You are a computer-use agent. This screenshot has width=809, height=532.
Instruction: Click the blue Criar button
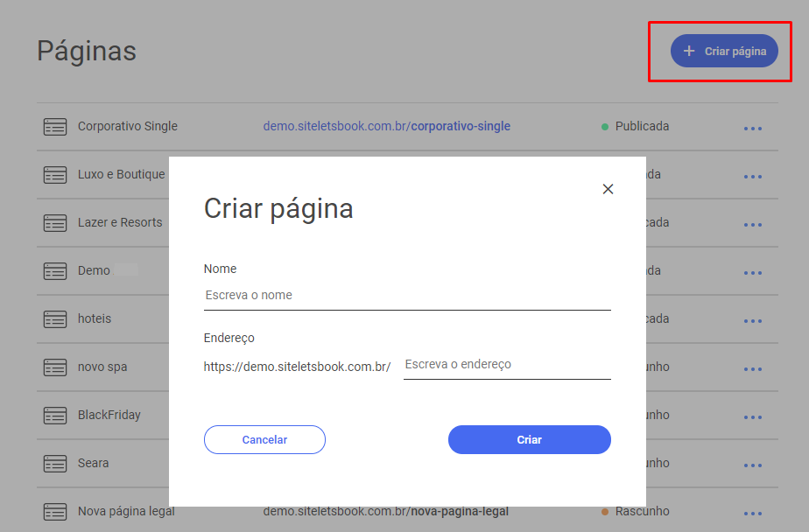pyautogui.click(x=529, y=440)
